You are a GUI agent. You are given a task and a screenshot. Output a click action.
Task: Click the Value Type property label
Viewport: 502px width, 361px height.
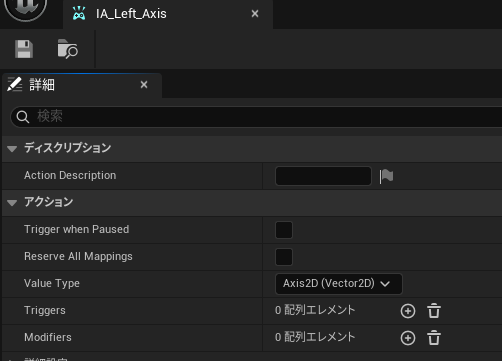click(x=52, y=283)
